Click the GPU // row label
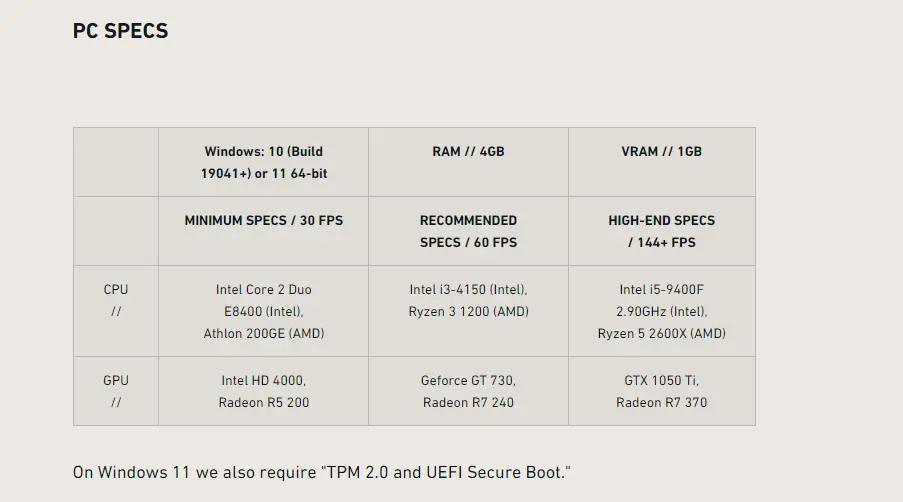The height and width of the screenshot is (502, 903). point(116,391)
